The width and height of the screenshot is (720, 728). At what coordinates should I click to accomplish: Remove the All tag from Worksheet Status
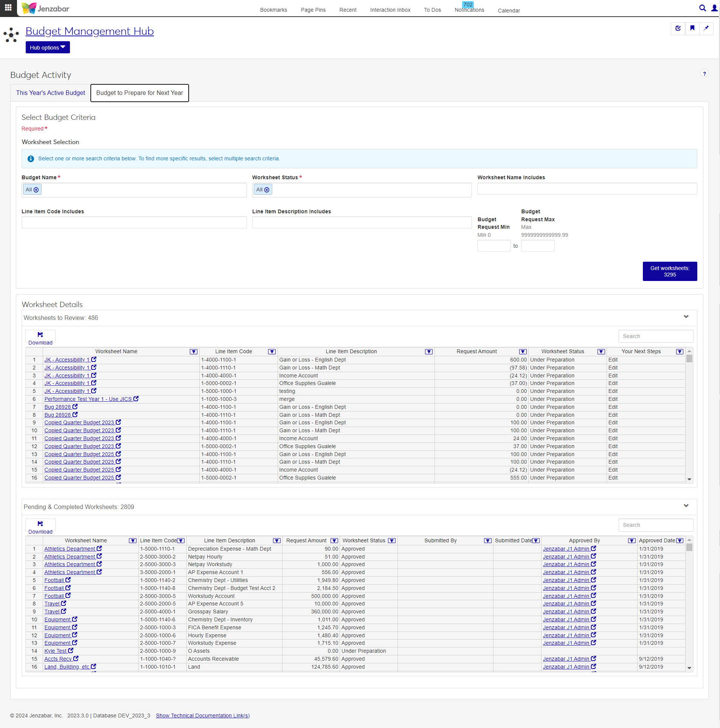(267, 190)
